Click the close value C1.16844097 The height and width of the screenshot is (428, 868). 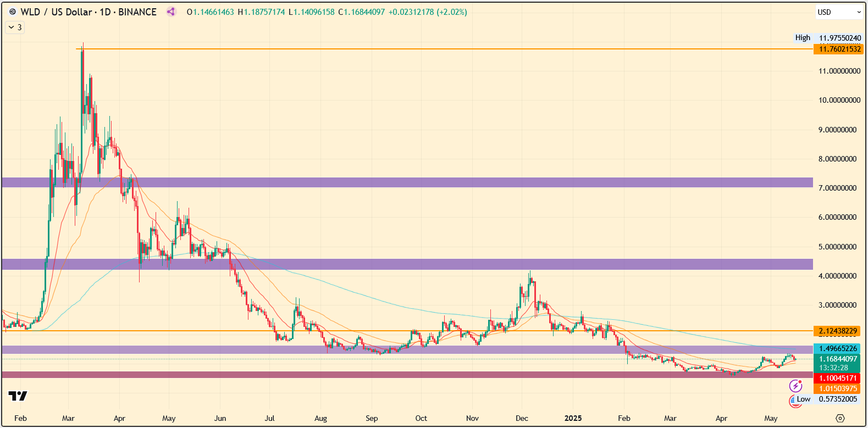361,12
